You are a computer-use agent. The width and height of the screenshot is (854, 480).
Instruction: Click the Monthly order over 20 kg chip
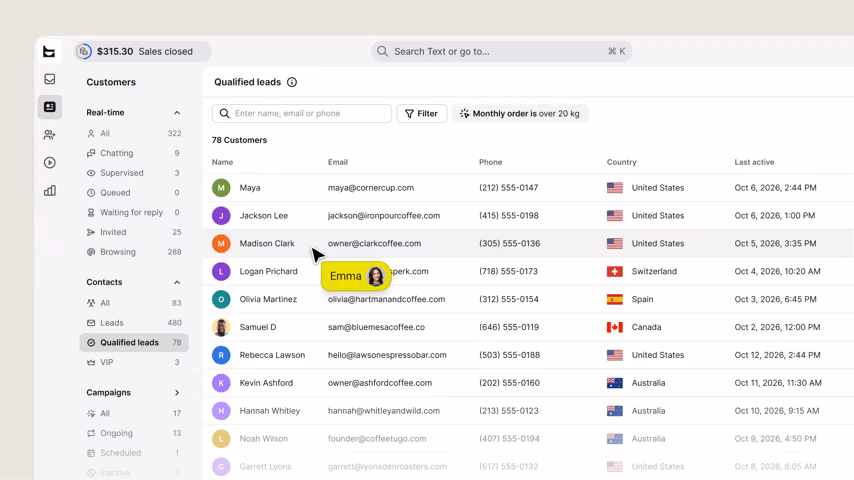[520, 113]
